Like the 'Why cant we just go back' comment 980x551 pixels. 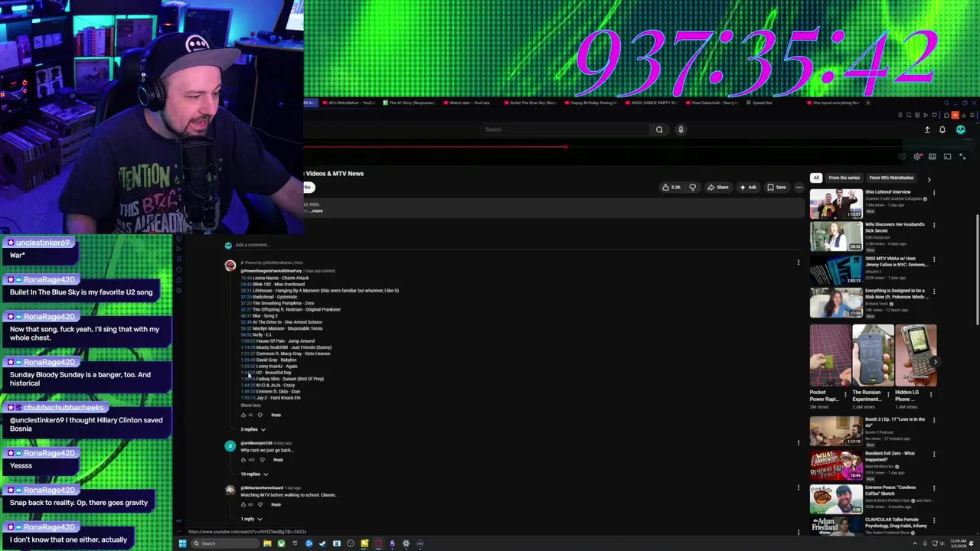[243, 459]
